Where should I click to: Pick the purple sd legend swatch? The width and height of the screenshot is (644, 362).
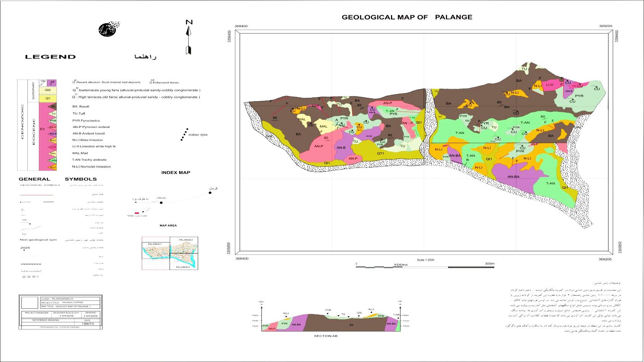(52, 83)
